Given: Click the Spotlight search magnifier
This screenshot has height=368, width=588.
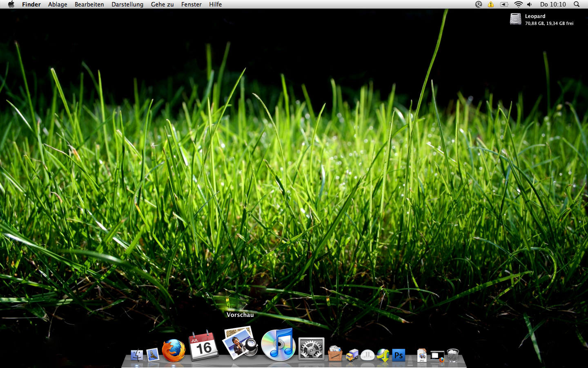Looking at the screenshot, I should tap(577, 4).
